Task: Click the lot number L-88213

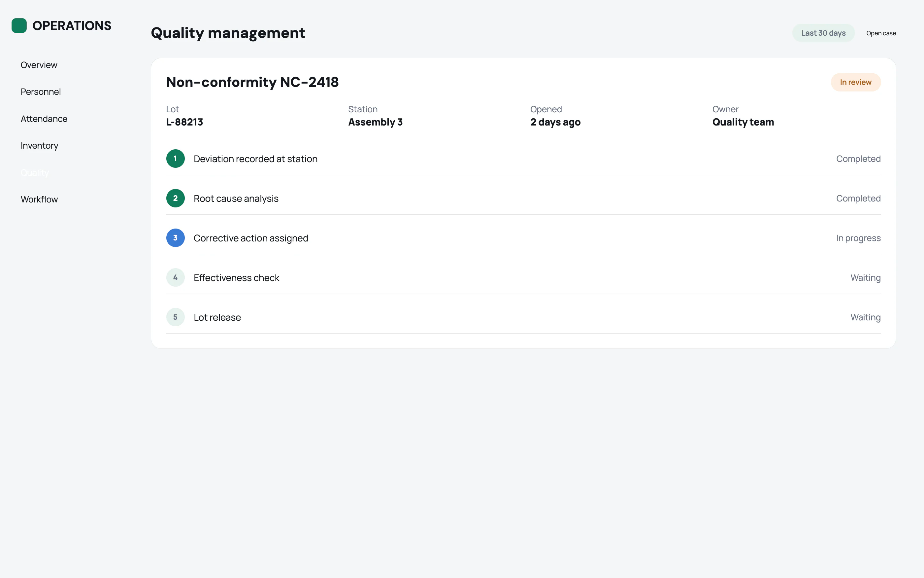Action: pos(184,122)
